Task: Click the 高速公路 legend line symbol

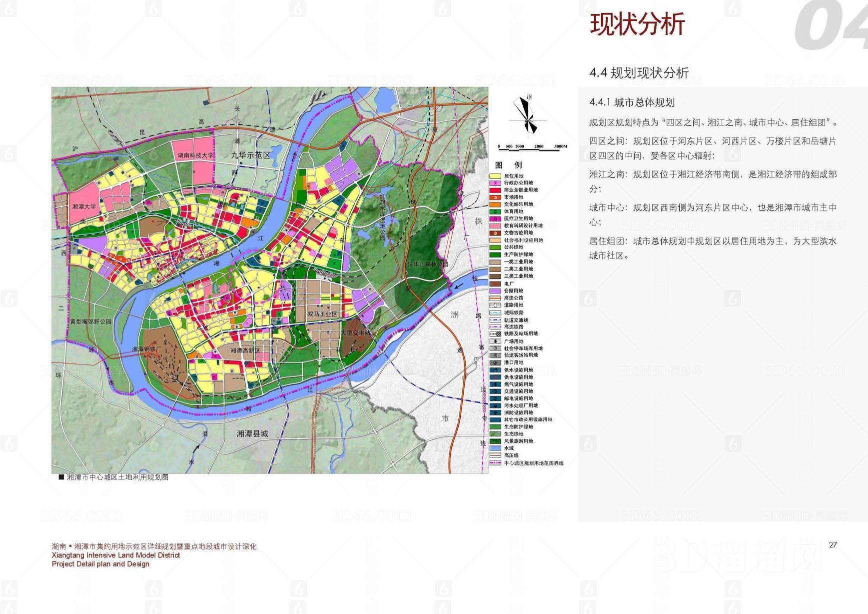Action: (495, 298)
